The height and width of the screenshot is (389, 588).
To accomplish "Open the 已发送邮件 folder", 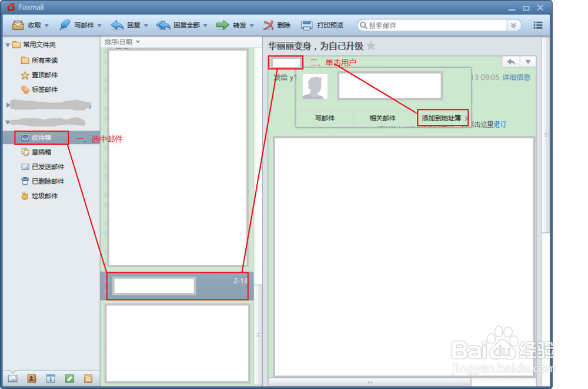I will pyautogui.click(x=43, y=167).
